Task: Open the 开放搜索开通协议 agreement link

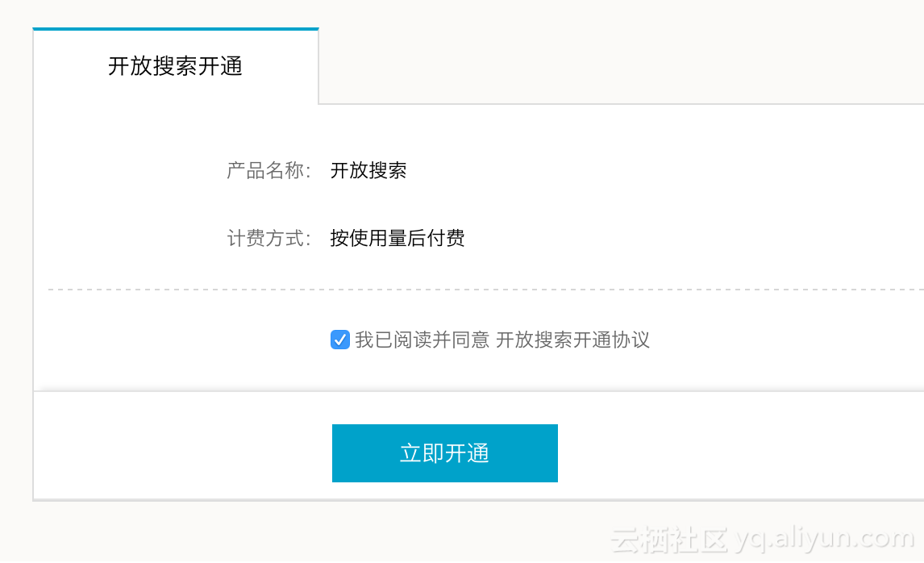Action: coord(572,340)
